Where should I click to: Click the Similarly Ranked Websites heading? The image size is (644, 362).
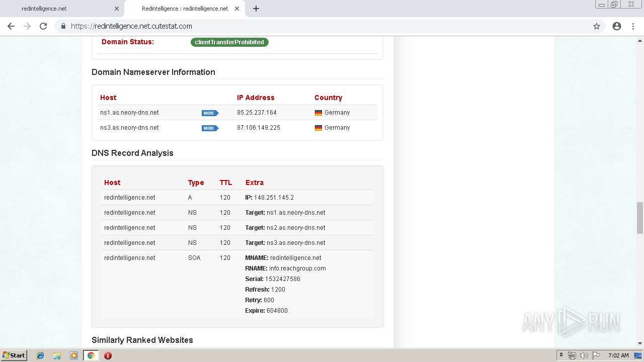pos(142,340)
